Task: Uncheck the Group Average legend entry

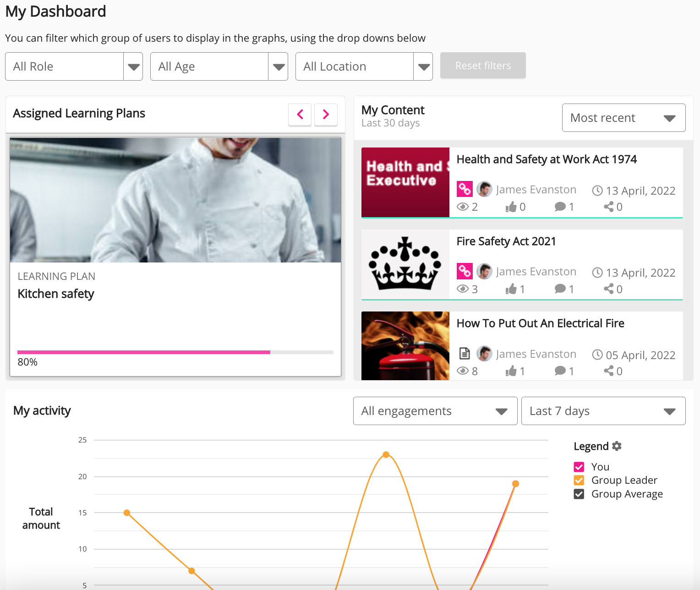Action: tap(579, 494)
